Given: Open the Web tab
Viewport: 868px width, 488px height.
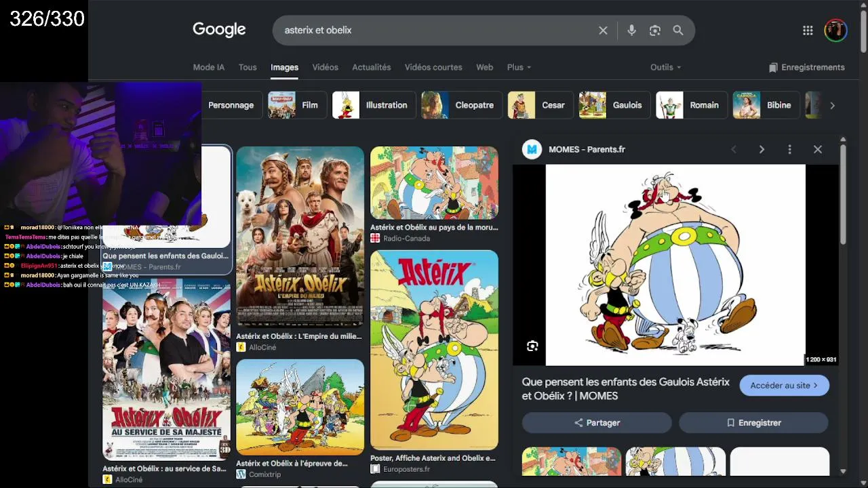Looking at the screenshot, I should (485, 67).
